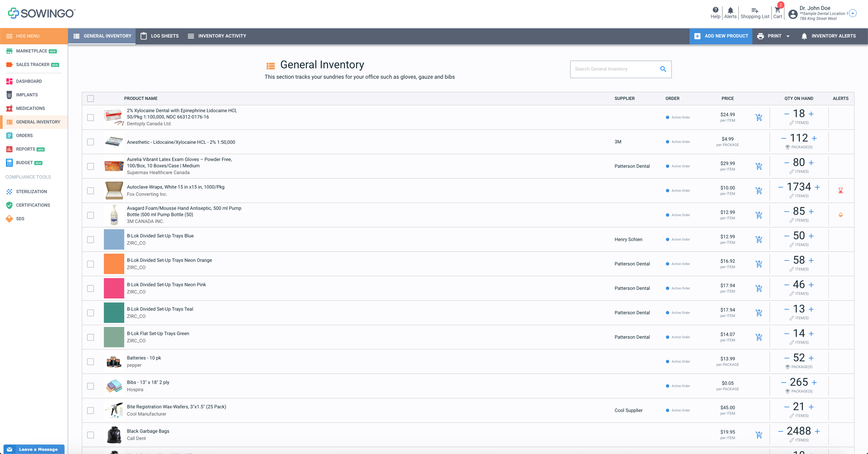Viewport: 868px width, 454px height.
Task: Add B-Lok Trays Neon Orange to cart
Action: click(x=759, y=264)
